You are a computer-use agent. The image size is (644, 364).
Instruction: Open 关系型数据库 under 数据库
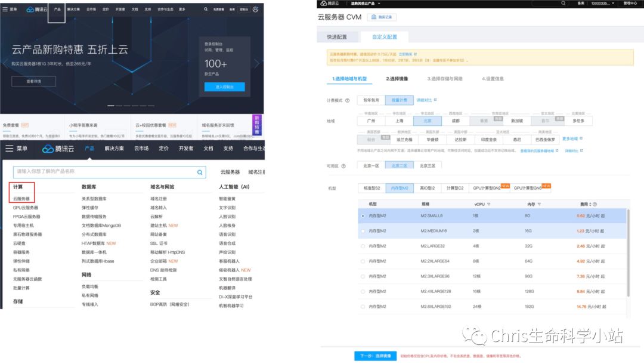pyautogui.click(x=94, y=199)
